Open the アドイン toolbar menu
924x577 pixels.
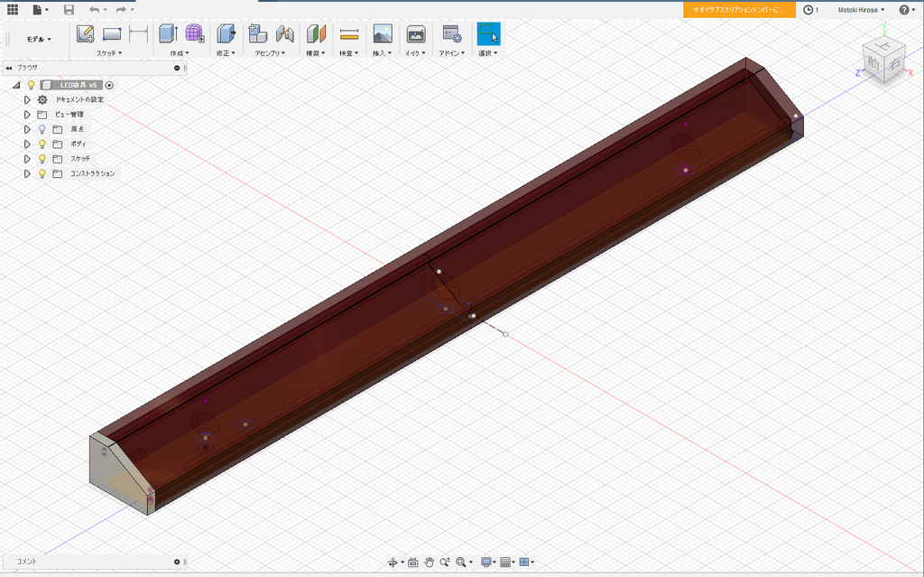pyautogui.click(x=451, y=53)
